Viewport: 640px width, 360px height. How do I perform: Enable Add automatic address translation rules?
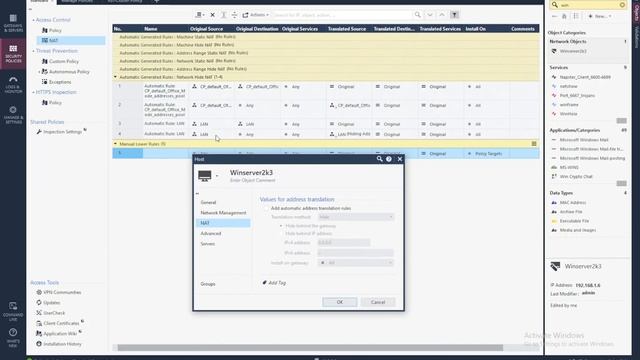click(x=266, y=208)
